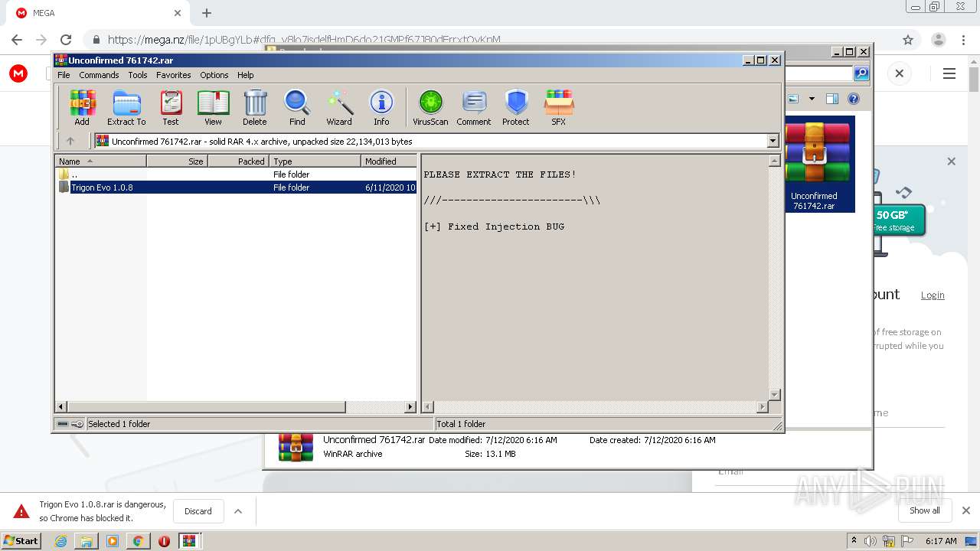Click search button in Explorer window
The width and height of the screenshot is (980, 551).
point(861,73)
